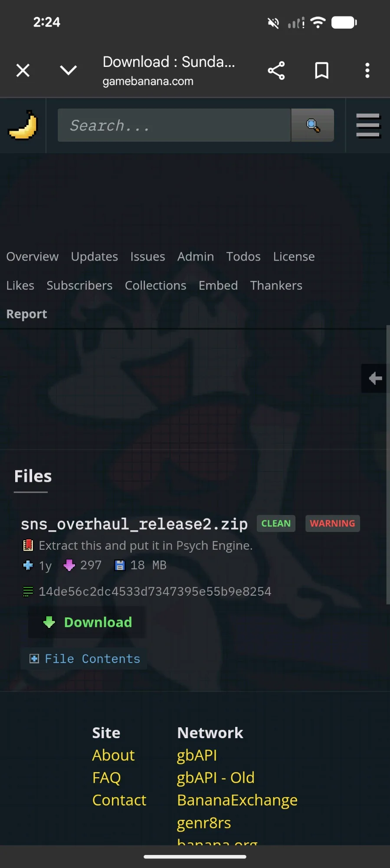Expand the File Contents section
Screen dimensions: 390x868
pos(85,659)
